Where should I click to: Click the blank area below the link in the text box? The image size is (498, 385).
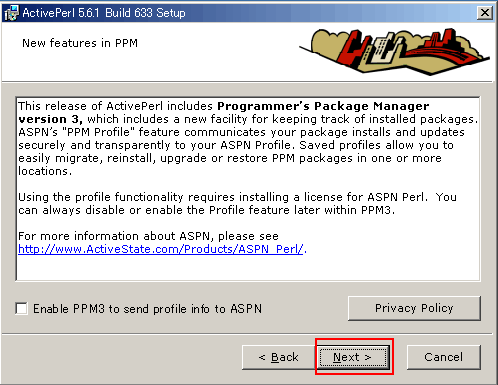(248, 267)
